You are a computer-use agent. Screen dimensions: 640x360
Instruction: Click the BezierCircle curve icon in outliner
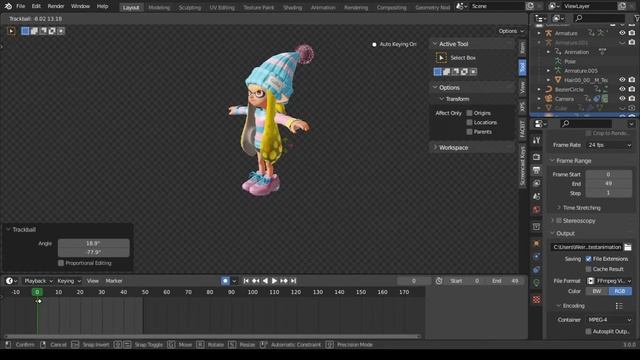point(549,89)
